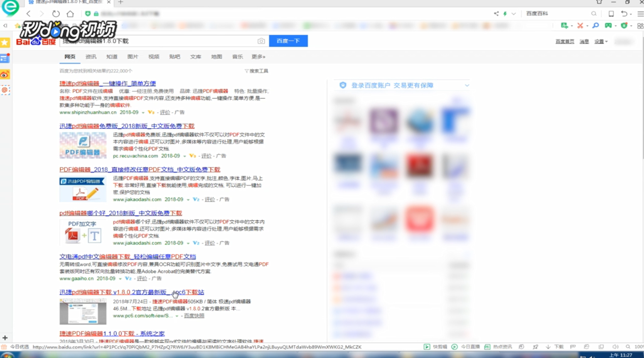644x358 pixels.
Task: Open the dropdown arrow beside the undo icon
Action: [x=631, y=14]
